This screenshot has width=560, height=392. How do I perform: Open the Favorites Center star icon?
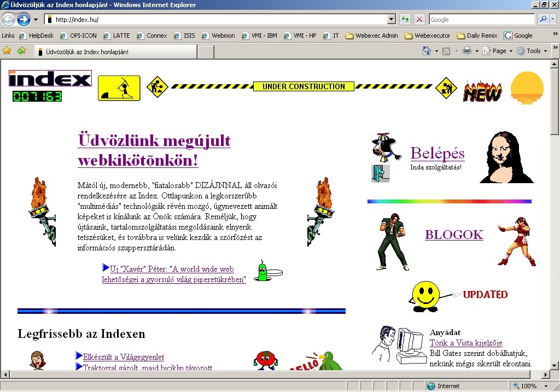coord(7,51)
